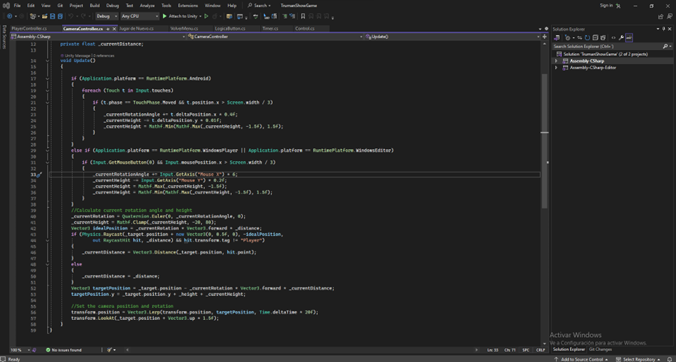Click Start Without Debugging outline play icon
676x362 pixels.
(206, 16)
